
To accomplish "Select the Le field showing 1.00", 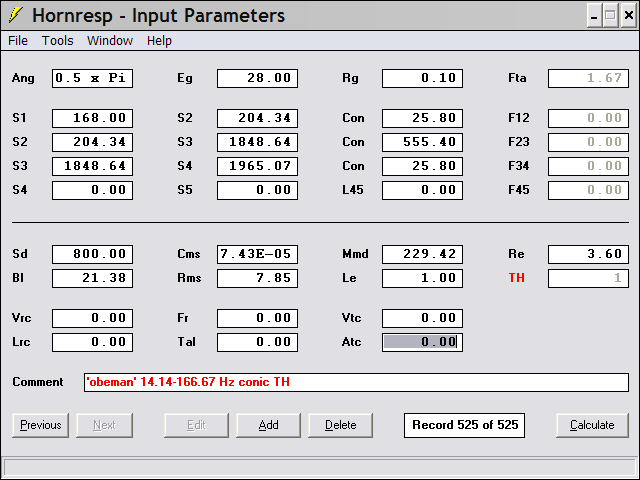I will (x=422, y=278).
